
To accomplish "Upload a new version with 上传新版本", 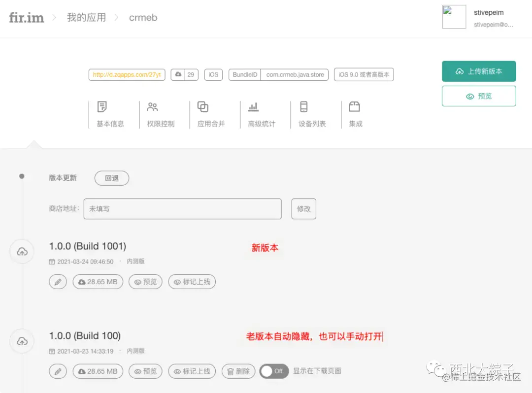I will (x=479, y=71).
